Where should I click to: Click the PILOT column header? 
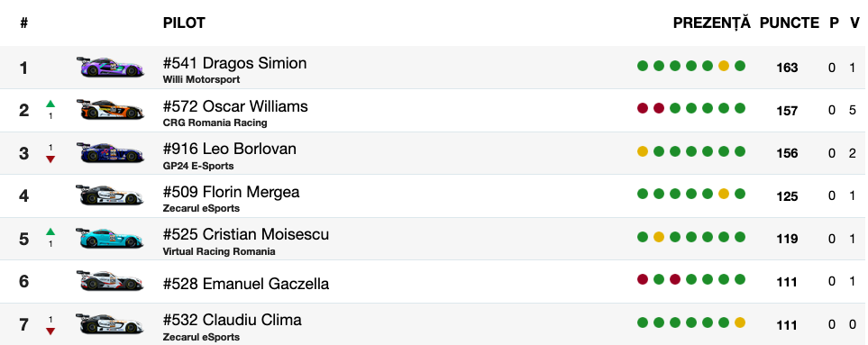tap(184, 23)
